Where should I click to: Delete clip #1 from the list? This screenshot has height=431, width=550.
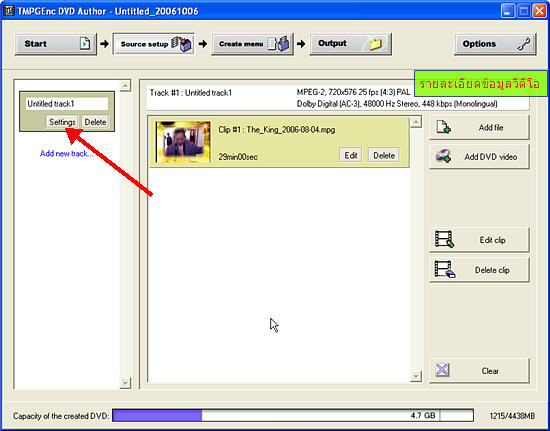tap(384, 155)
